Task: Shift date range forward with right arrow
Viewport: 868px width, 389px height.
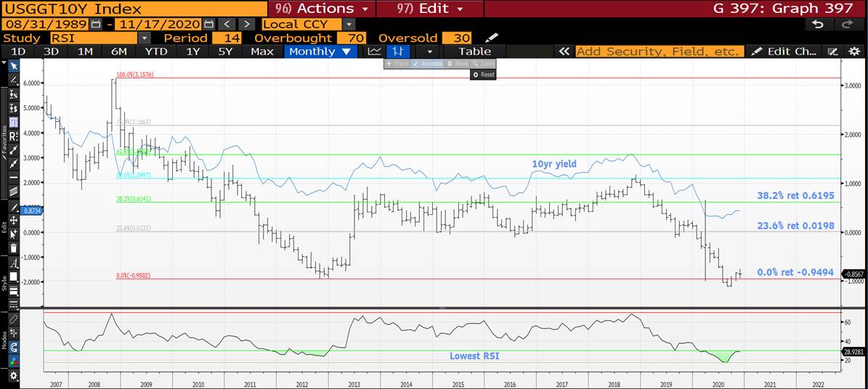Action: pyautogui.click(x=247, y=25)
